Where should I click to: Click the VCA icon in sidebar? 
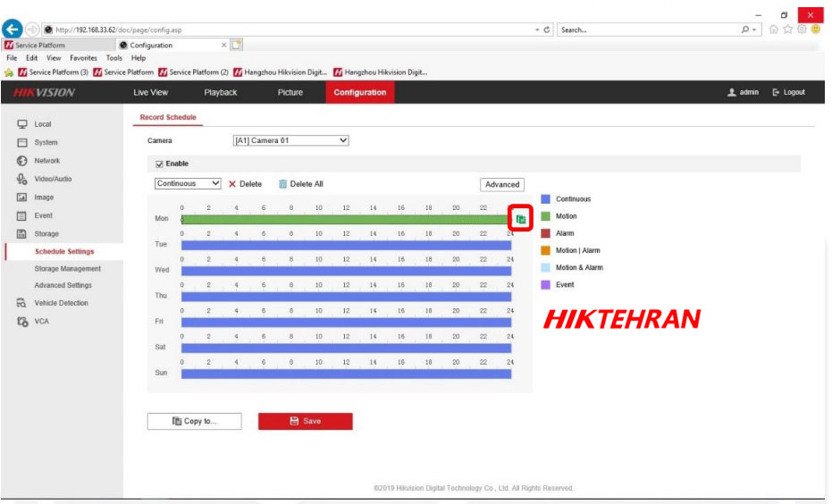pos(21,321)
